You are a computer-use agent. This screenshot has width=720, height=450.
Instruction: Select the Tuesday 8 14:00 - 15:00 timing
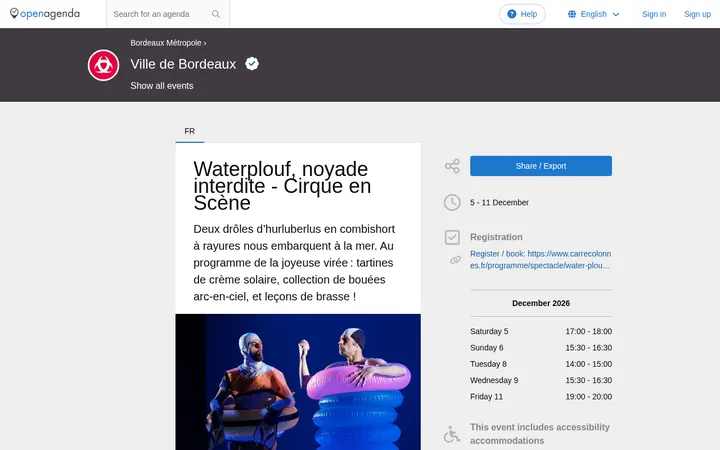click(x=540, y=364)
